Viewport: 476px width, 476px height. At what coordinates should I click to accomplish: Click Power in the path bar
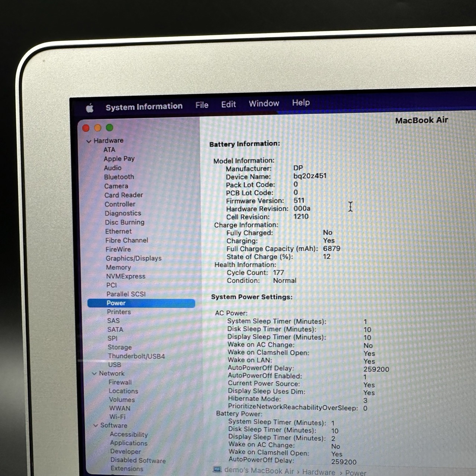356,473
